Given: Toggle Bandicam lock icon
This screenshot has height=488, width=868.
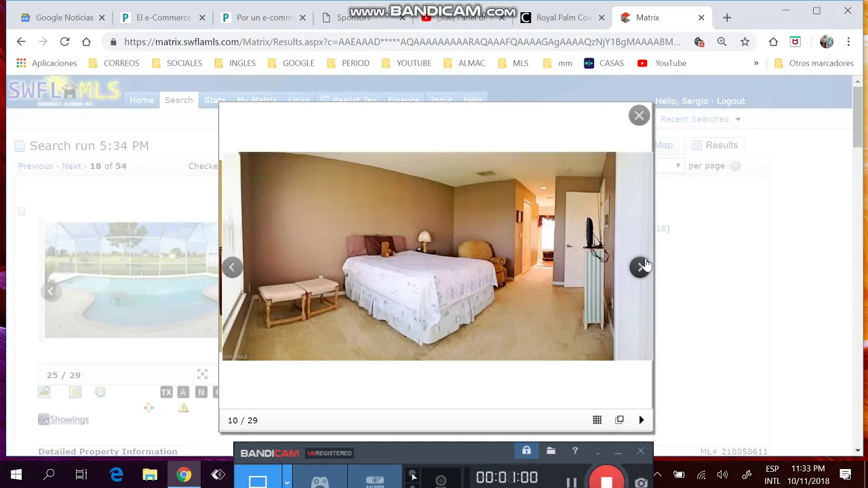Looking at the screenshot, I should [x=526, y=451].
